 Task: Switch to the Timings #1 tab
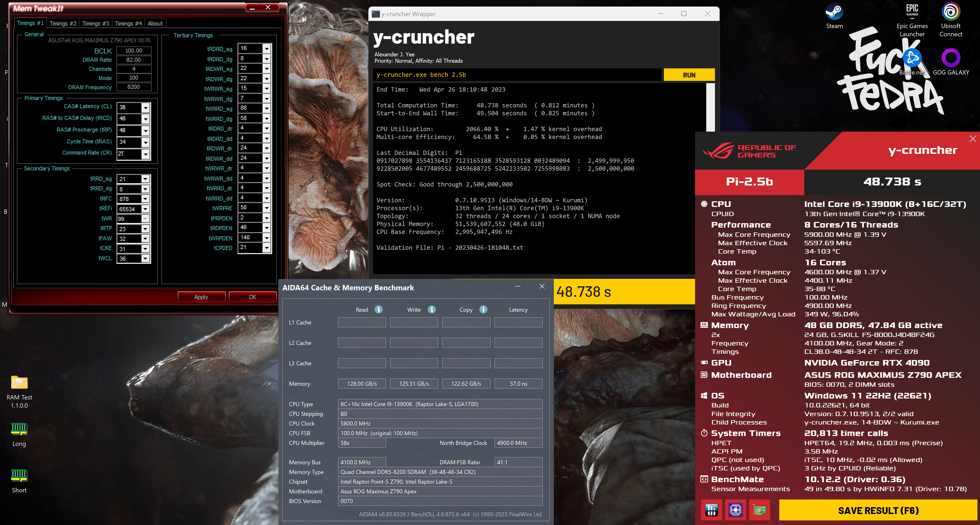[x=30, y=23]
